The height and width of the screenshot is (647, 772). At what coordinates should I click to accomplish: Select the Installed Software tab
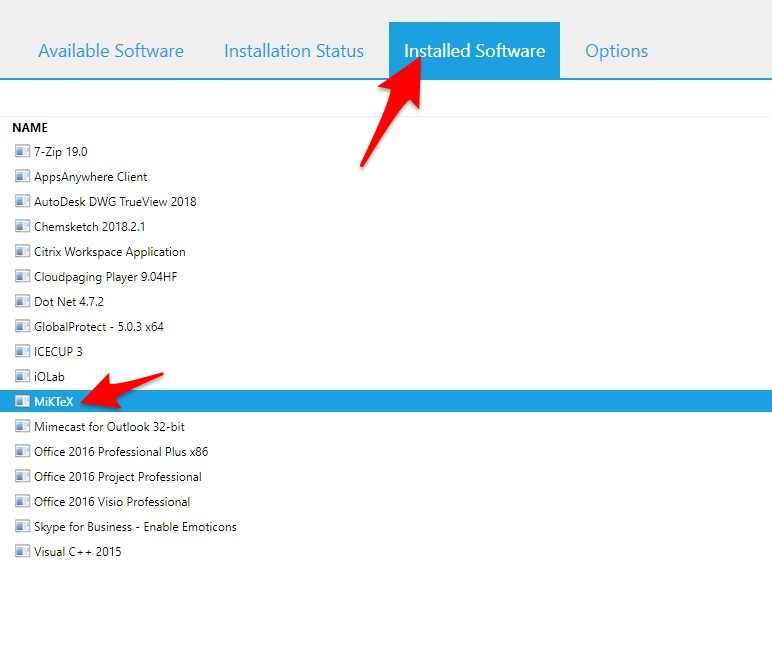point(474,50)
